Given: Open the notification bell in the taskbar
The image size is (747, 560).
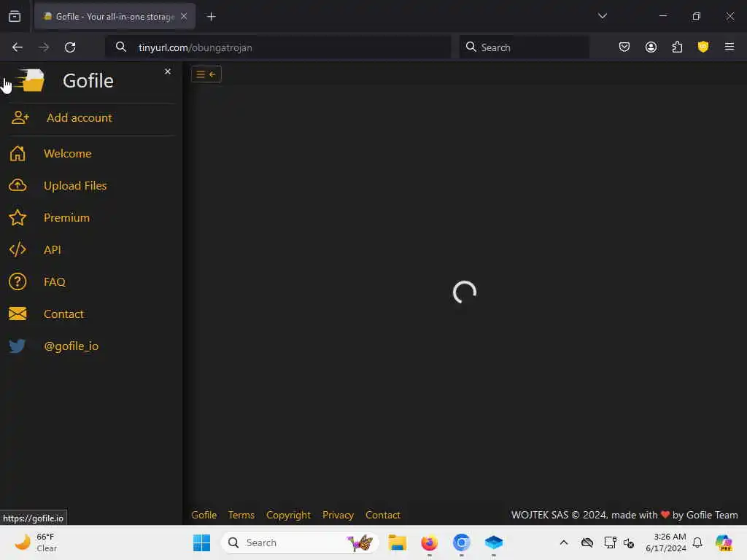Looking at the screenshot, I should click(x=697, y=542).
